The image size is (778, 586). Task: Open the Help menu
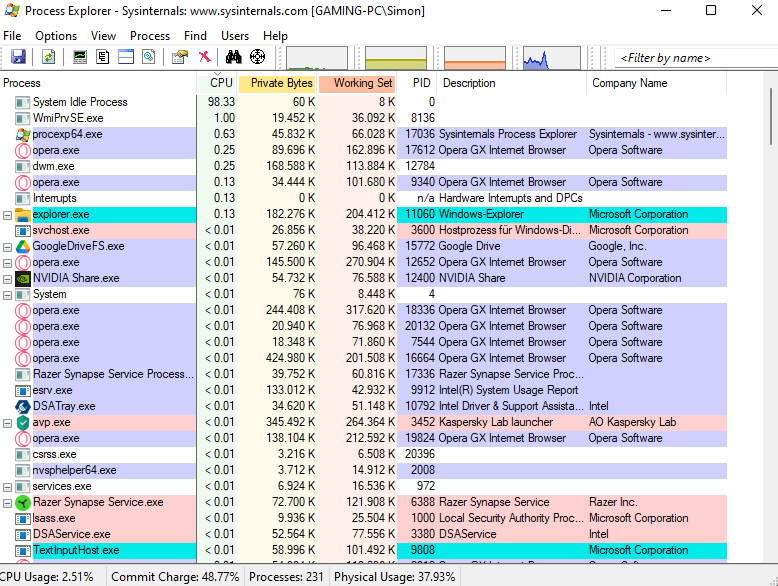(275, 36)
